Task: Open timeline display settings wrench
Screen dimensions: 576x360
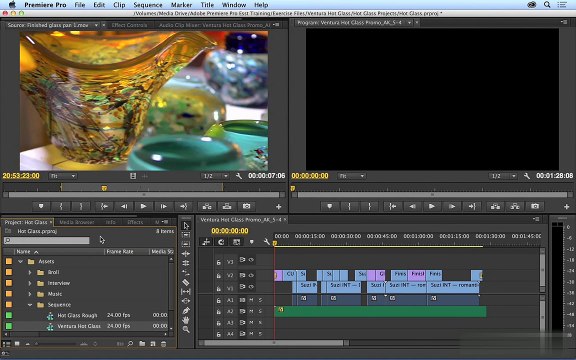Action: pos(266,242)
